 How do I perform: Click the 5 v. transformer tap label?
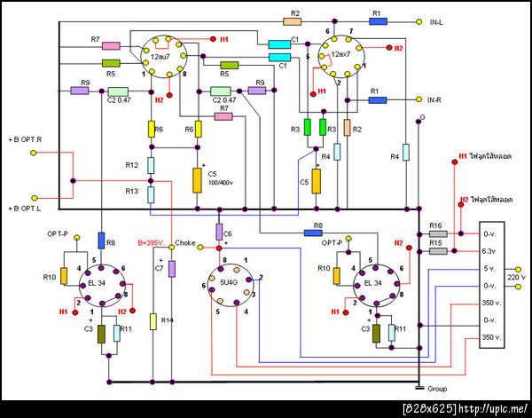point(489,268)
